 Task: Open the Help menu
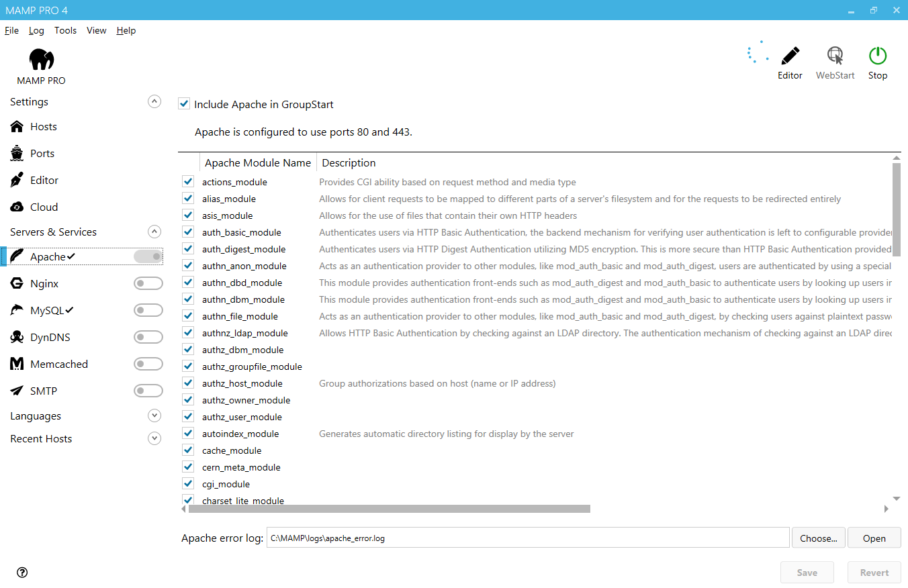pyautogui.click(x=126, y=30)
